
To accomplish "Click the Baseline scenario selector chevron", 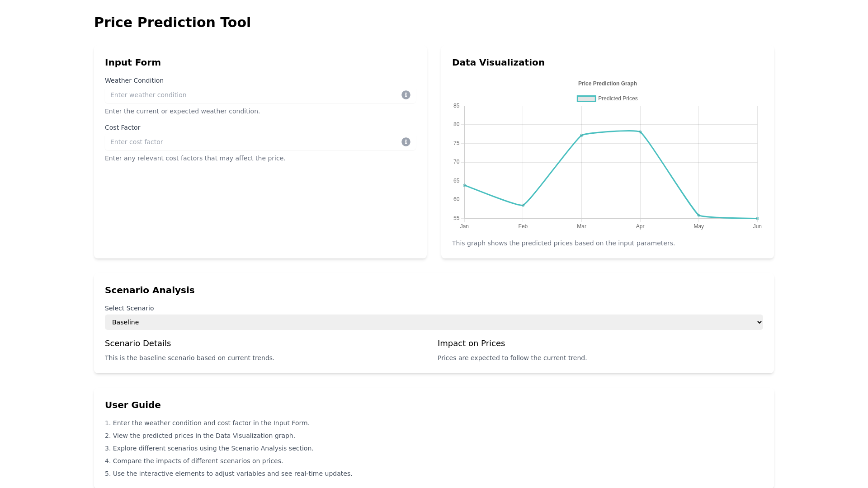I will point(759,322).
